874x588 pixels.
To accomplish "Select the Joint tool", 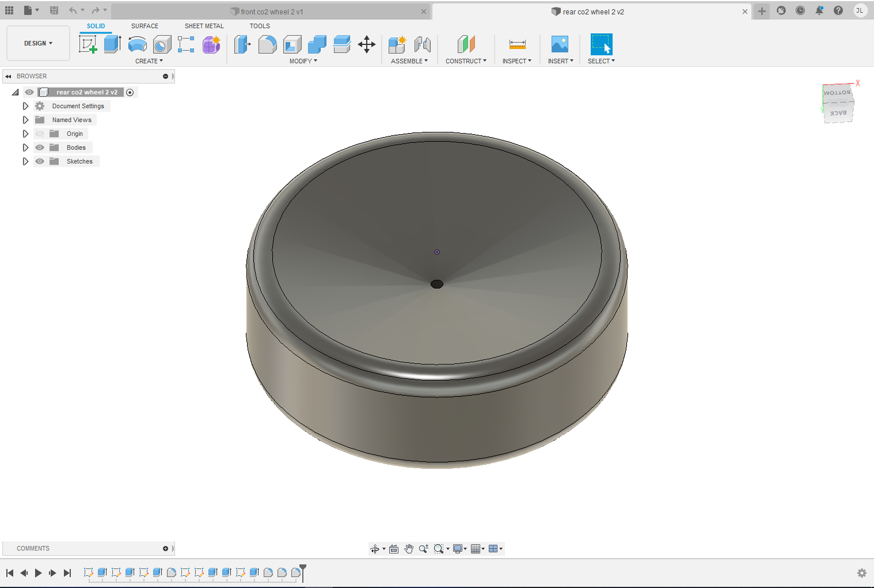I will point(423,44).
